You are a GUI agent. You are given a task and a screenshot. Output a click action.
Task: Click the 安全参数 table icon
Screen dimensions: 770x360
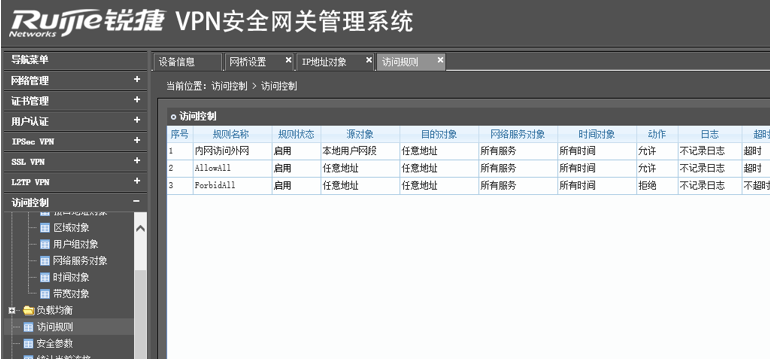28,344
